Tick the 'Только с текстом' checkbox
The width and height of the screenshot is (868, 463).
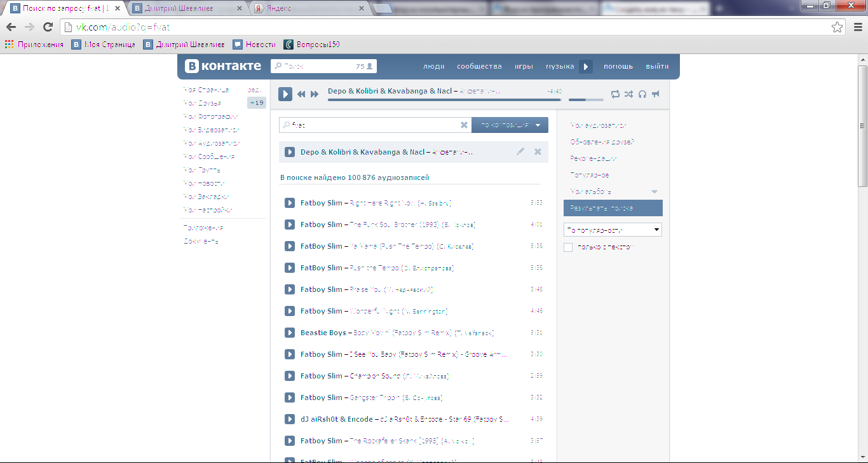coord(568,247)
